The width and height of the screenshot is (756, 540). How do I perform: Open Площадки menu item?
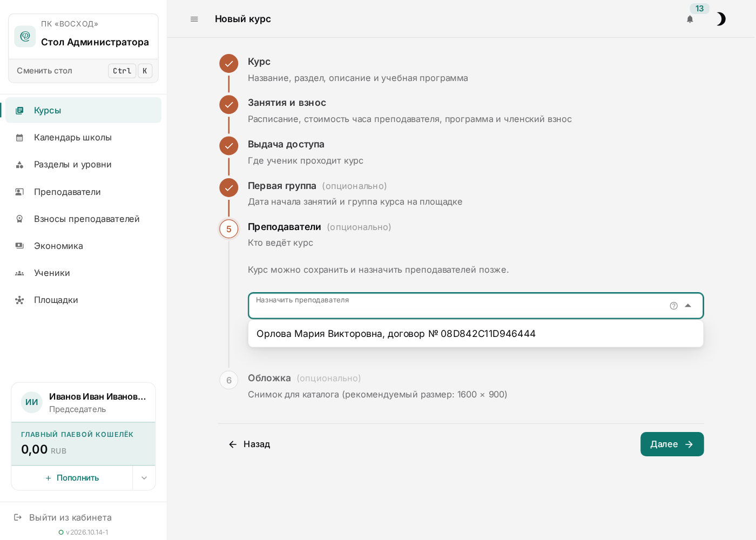click(x=84, y=300)
